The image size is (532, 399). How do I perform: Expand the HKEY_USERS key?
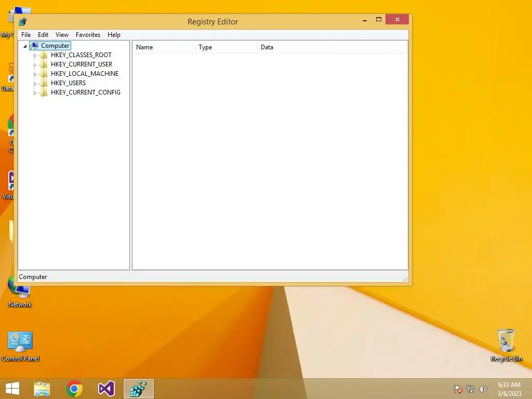click(35, 84)
